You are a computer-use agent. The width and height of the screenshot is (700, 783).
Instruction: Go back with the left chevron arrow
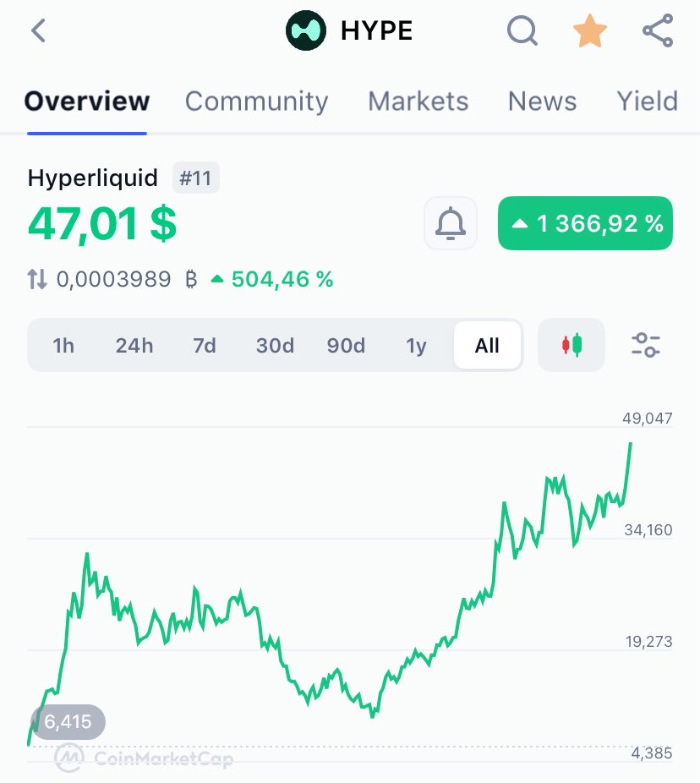pos(38,31)
